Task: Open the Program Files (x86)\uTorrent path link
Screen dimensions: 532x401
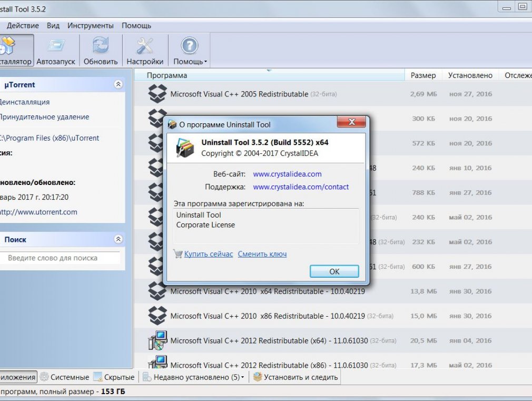Action: [x=49, y=138]
